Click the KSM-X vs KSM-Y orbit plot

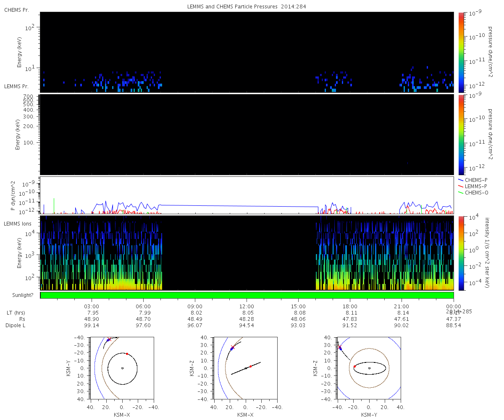[x=122, y=368]
